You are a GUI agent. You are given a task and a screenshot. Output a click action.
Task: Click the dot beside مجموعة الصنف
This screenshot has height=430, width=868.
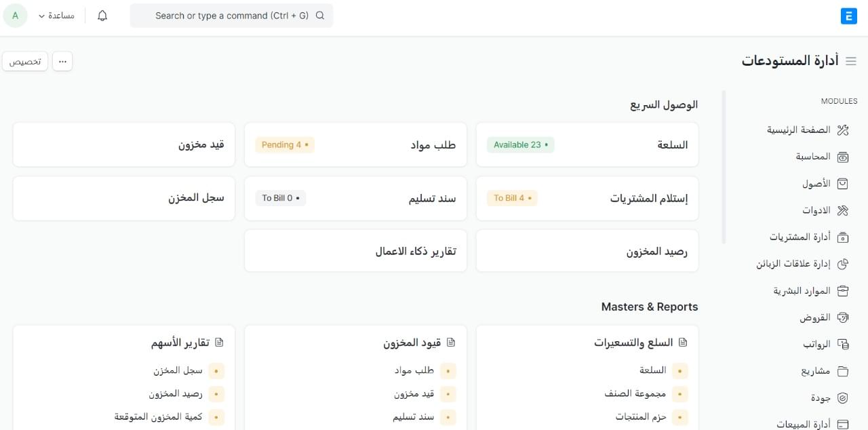(680, 394)
